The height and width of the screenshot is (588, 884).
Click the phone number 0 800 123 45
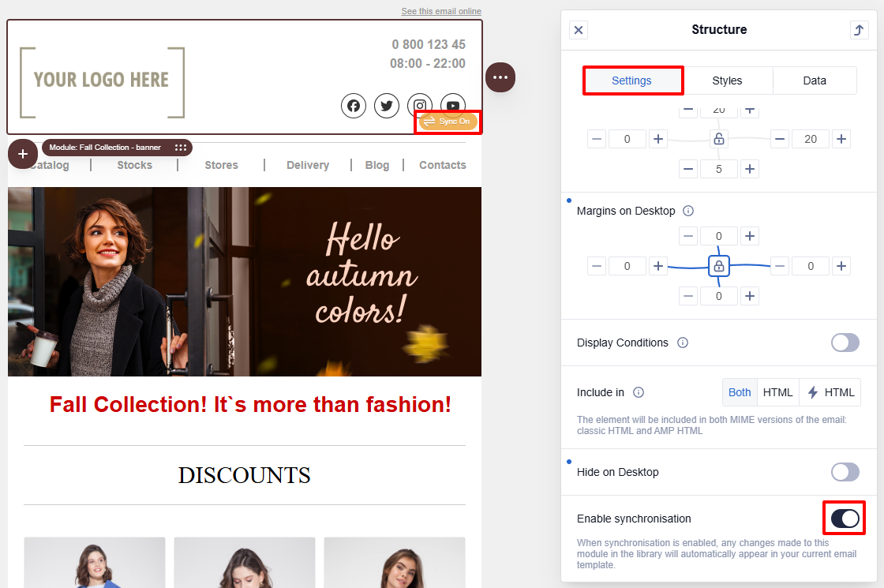[x=429, y=44]
